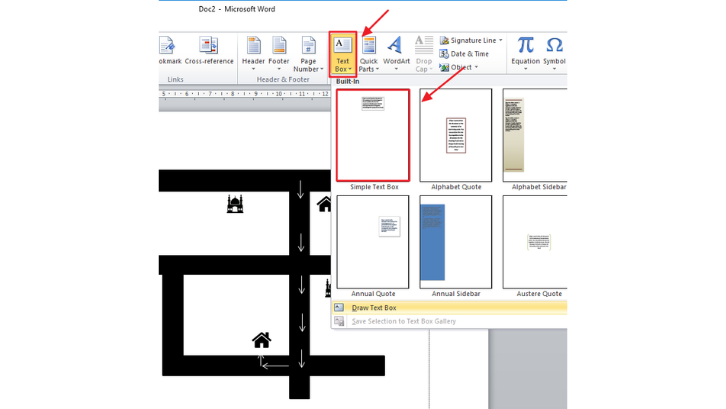Click the Header button
The height and width of the screenshot is (409, 726).
pos(254,54)
